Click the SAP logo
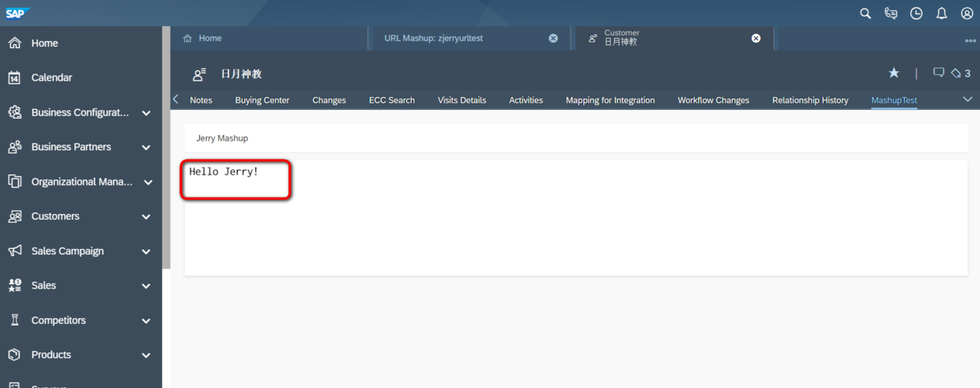Screen dimensions: 980x388 tap(16, 13)
